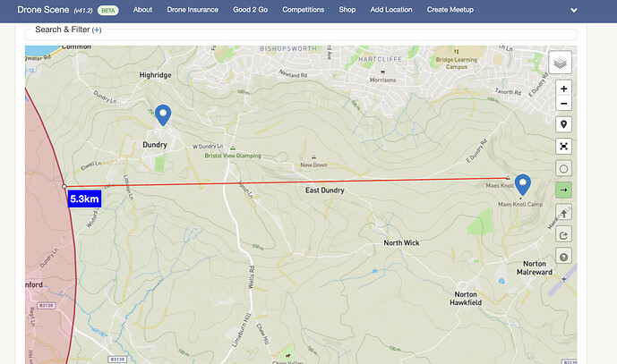Screen dimensions: 617x364
Task: Open the top-right chevron dropdown menu
Action: pos(574,10)
